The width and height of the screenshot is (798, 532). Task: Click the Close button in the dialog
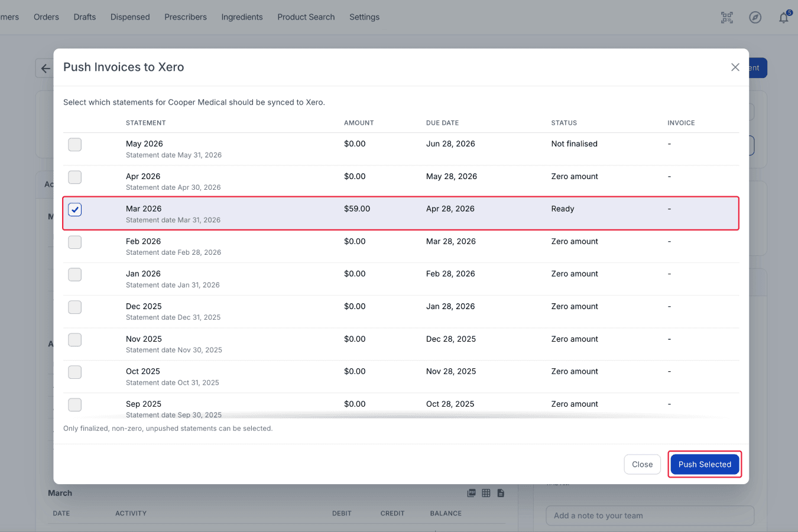coord(642,465)
